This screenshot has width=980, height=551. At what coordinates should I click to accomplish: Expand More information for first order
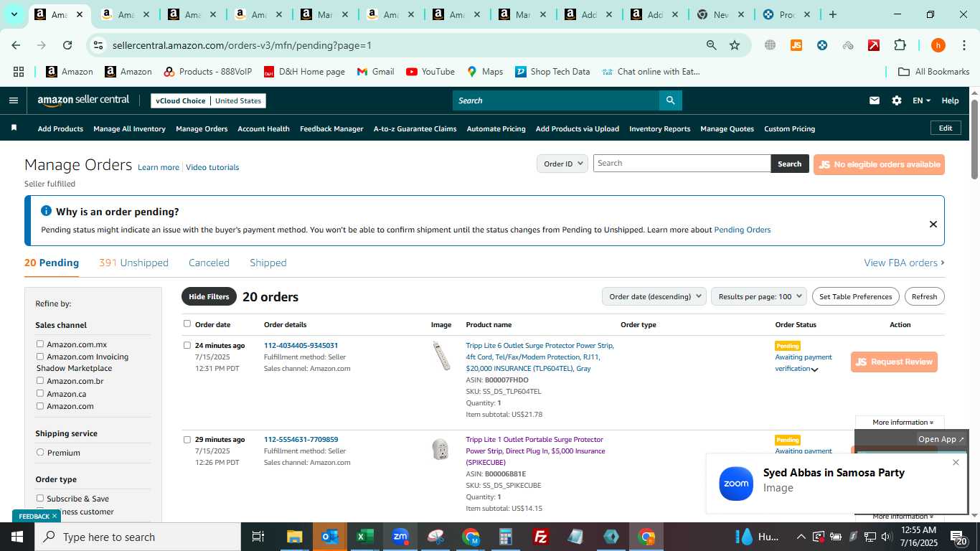point(903,422)
